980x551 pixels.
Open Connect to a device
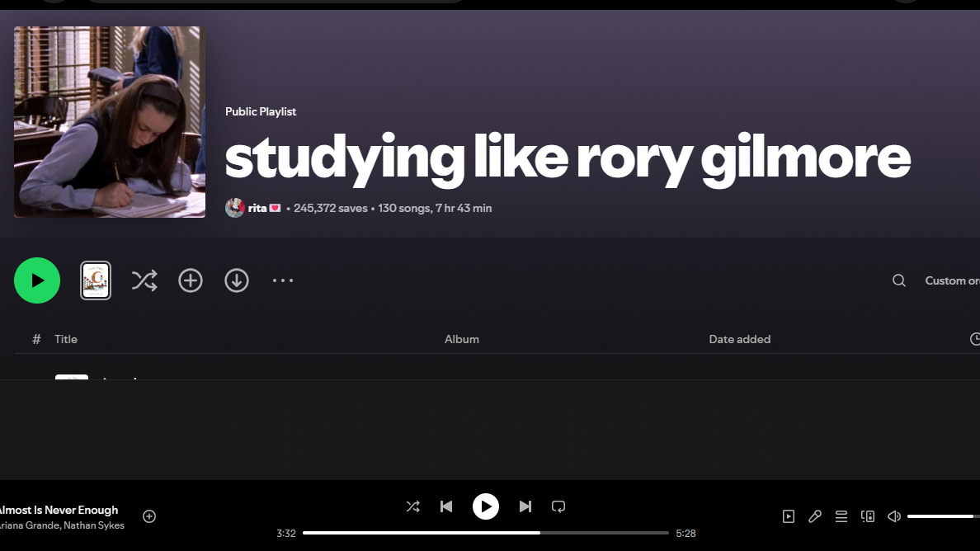868,516
